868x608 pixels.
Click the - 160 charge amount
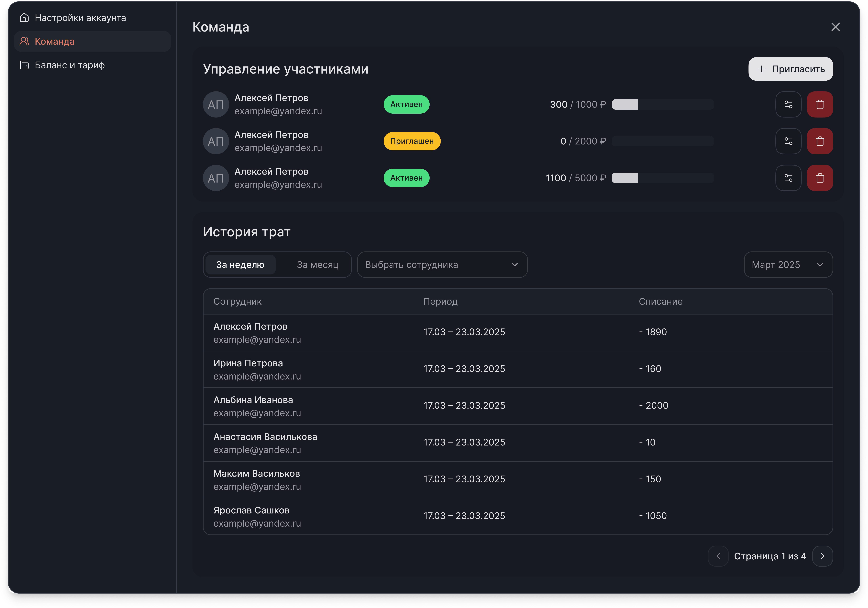(650, 369)
